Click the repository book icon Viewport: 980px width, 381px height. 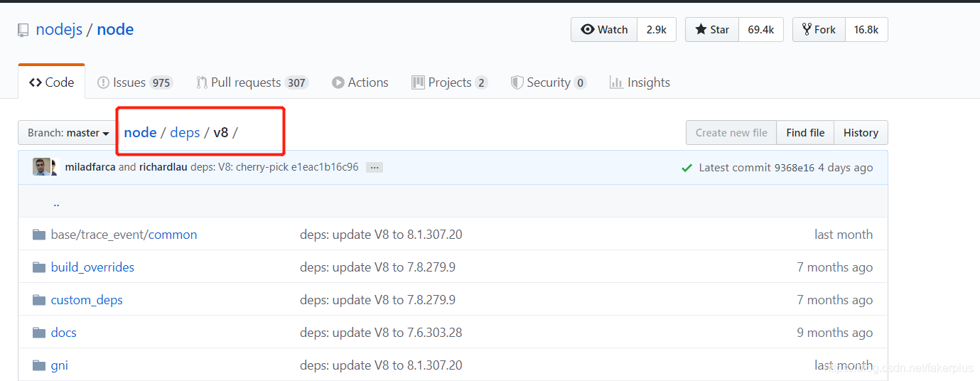point(23,31)
